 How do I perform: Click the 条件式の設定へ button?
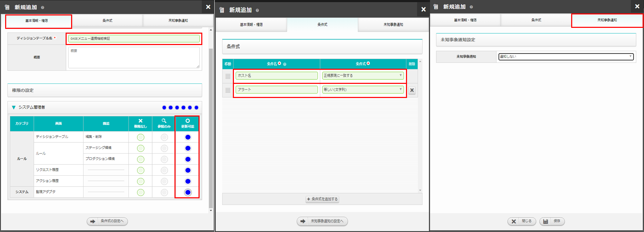[x=107, y=221]
